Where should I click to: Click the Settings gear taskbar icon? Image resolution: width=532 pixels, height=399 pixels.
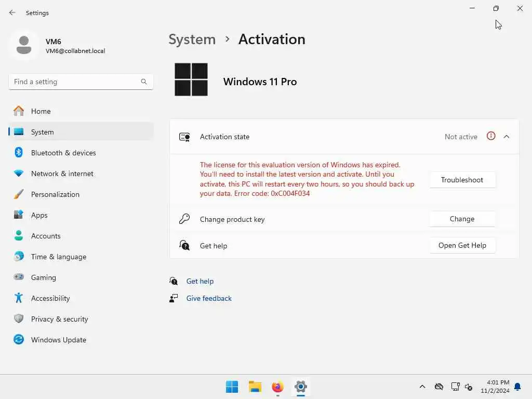pyautogui.click(x=301, y=387)
